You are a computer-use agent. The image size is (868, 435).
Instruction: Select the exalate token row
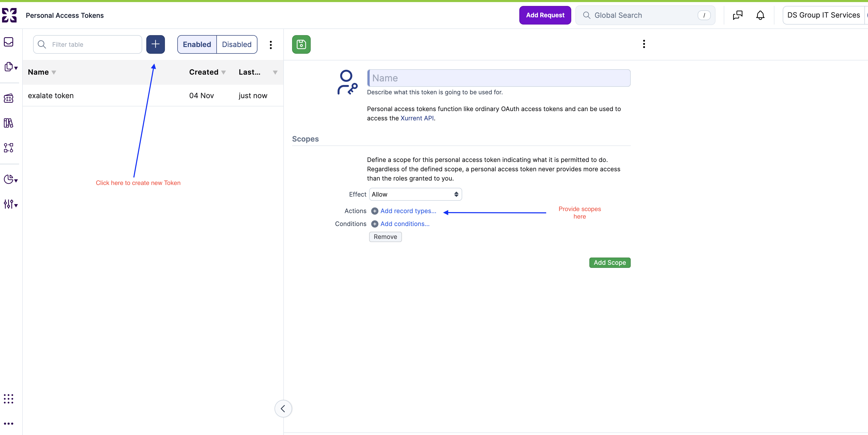click(51, 96)
